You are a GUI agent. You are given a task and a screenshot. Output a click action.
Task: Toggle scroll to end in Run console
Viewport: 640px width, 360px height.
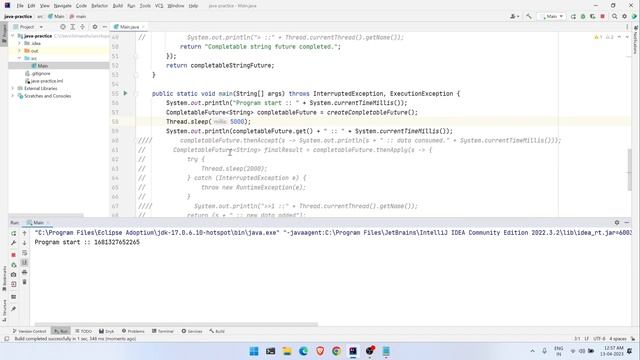(24, 262)
